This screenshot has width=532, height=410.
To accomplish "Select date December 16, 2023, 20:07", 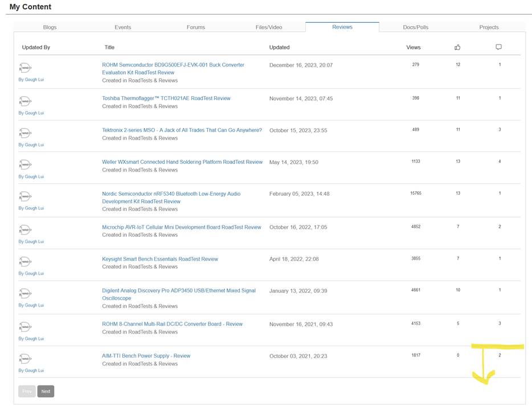I will tap(301, 65).
